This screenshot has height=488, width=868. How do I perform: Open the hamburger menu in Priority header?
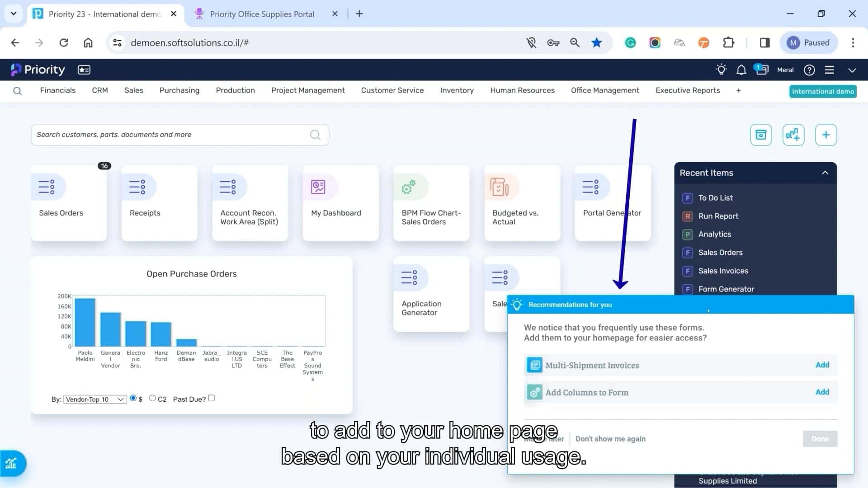829,70
